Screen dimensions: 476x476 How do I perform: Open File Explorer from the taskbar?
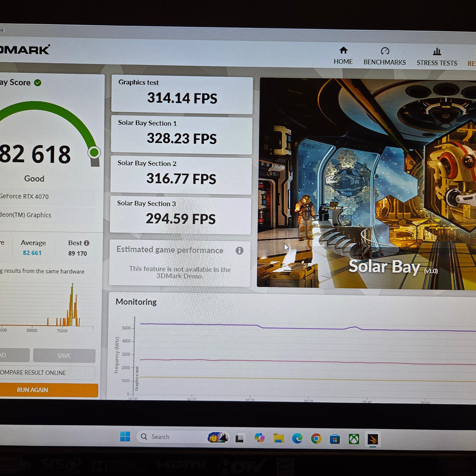click(278, 438)
